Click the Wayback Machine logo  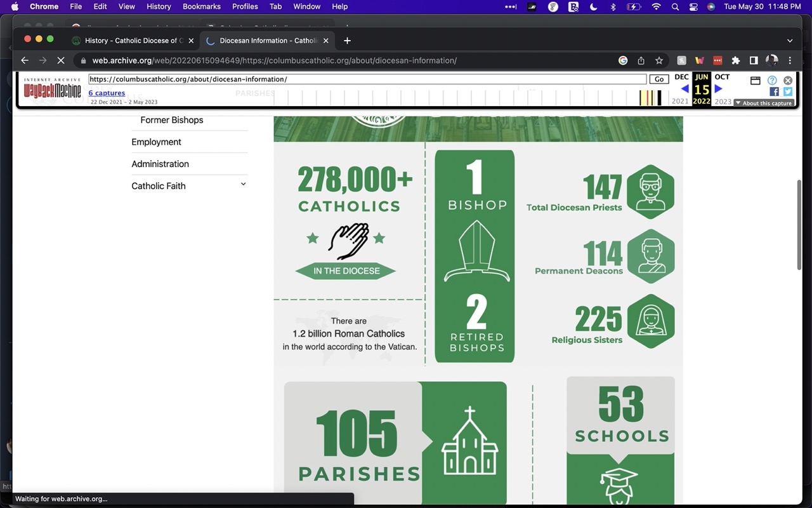click(52, 90)
